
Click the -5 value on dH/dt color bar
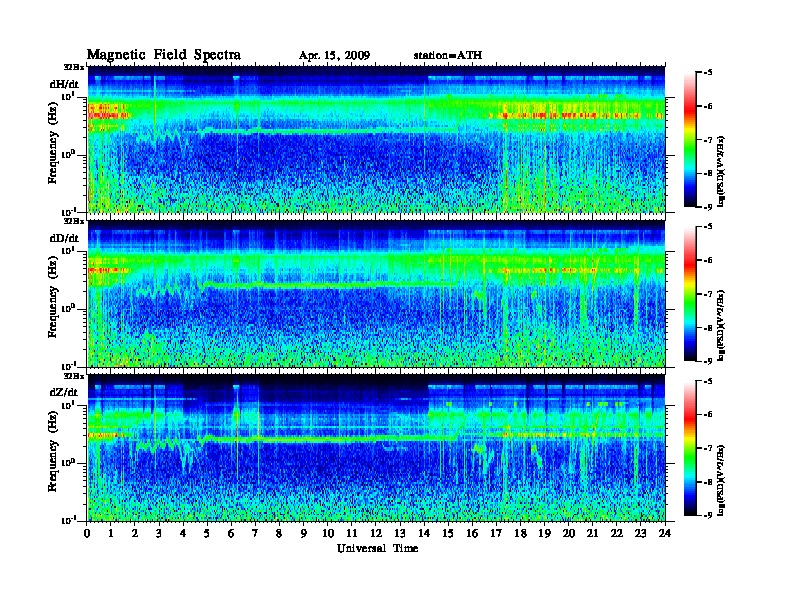pos(708,73)
